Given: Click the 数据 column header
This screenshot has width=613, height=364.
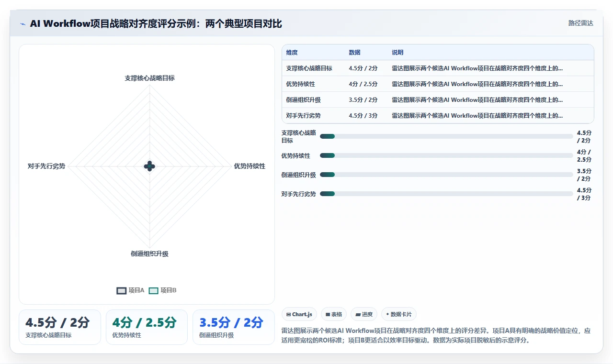Looking at the screenshot, I should (x=355, y=53).
